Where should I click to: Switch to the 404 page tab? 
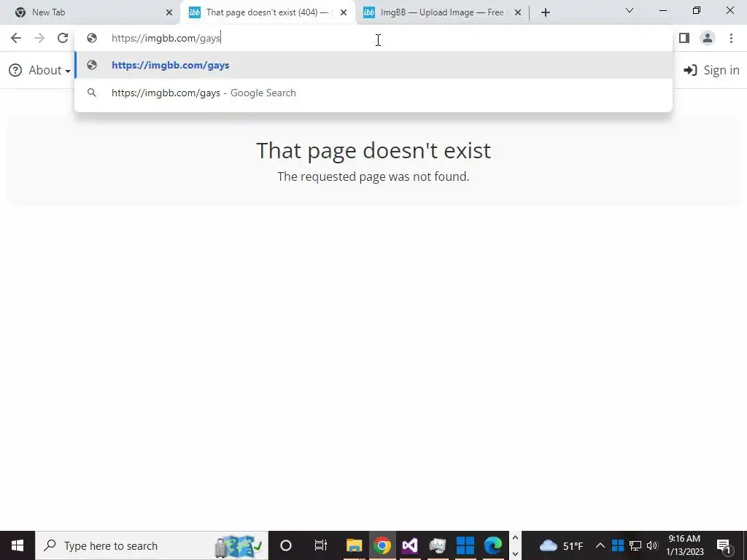coord(268,12)
